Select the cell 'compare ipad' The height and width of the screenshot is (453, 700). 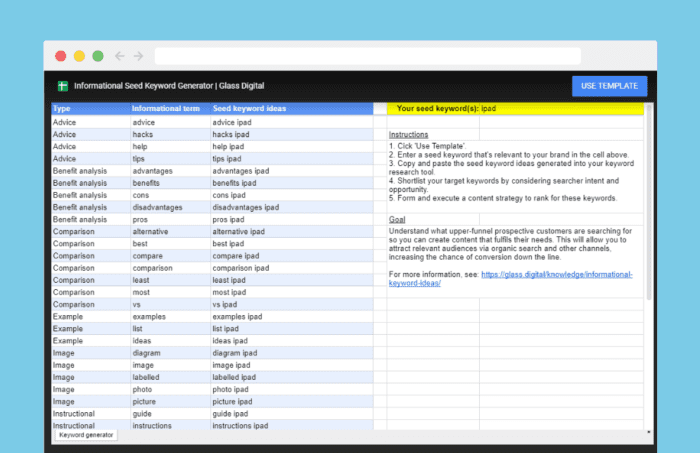click(292, 256)
